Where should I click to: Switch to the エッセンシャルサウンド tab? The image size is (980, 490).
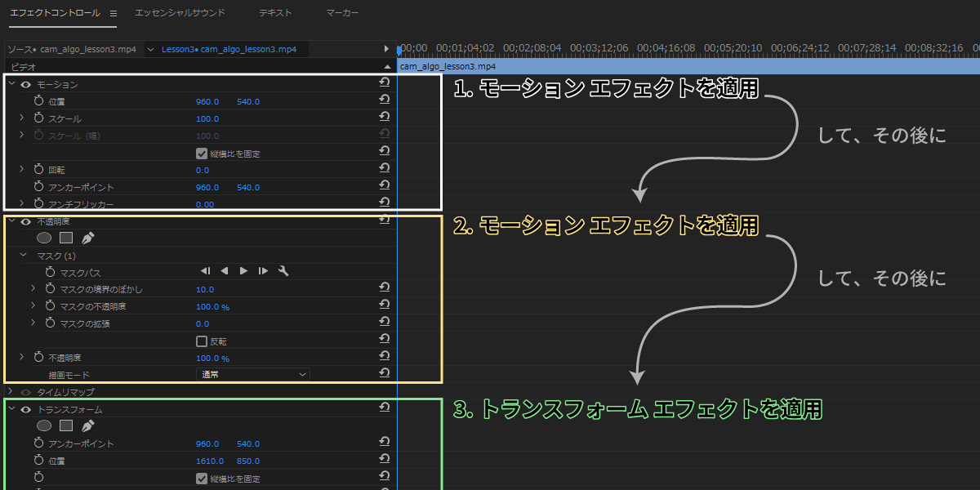click(x=180, y=13)
